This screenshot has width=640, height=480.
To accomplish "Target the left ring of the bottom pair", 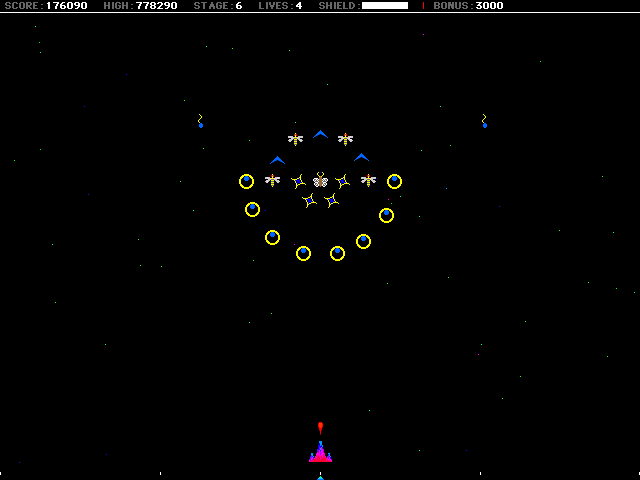I will pyautogui.click(x=303, y=253).
